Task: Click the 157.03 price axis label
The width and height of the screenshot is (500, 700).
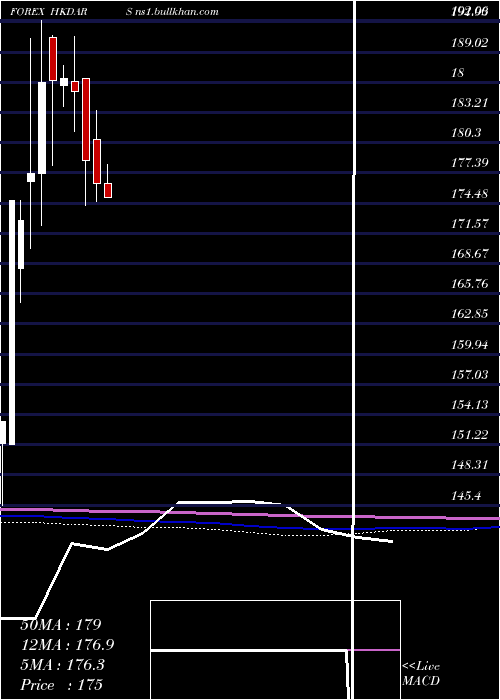Action: (470, 374)
